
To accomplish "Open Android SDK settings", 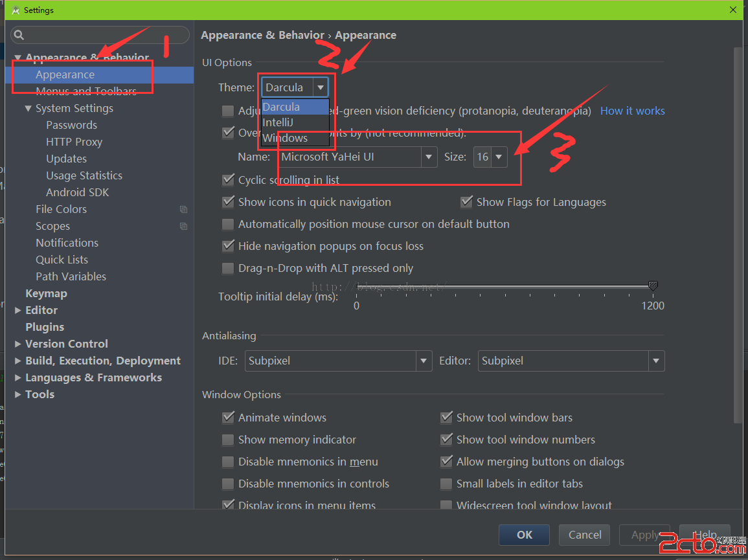I will point(77,192).
